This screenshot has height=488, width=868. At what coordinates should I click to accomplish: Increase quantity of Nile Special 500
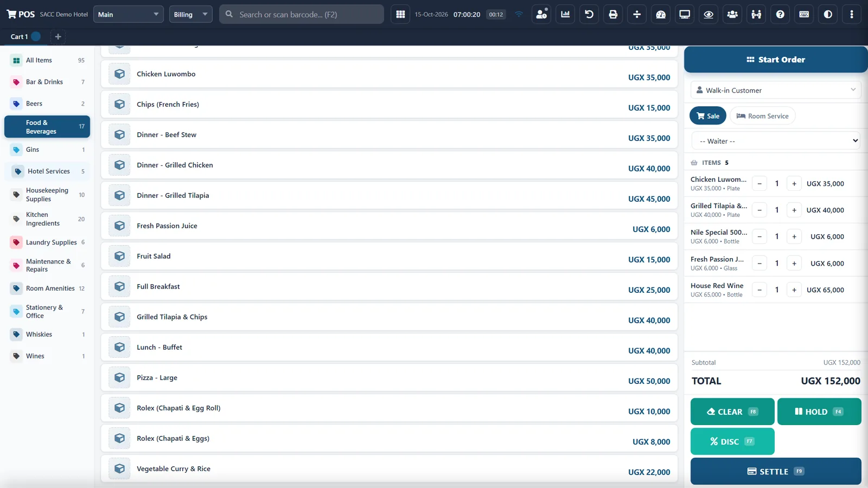click(794, 237)
